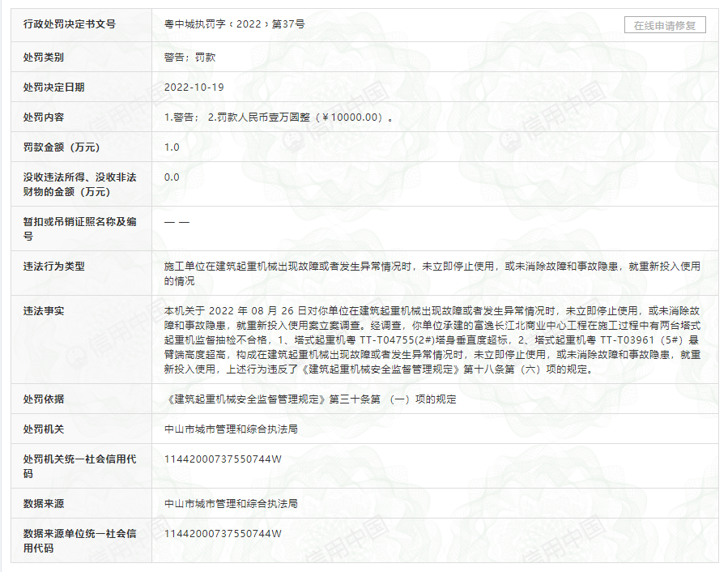Click the 没收违法所得、没收非法财物的金额 label
This screenshot has width=728, height=572.
pyautogui.click(x=80, y=185)
